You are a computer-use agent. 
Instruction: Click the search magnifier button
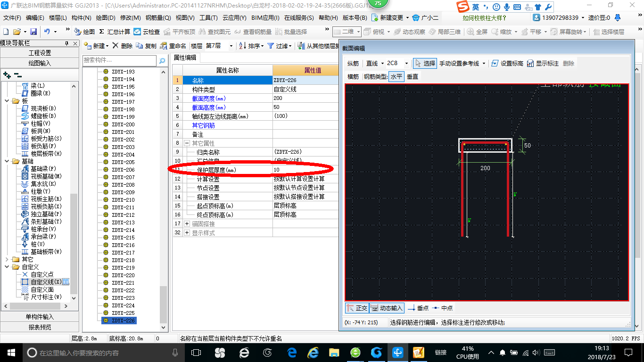(162, 60)
